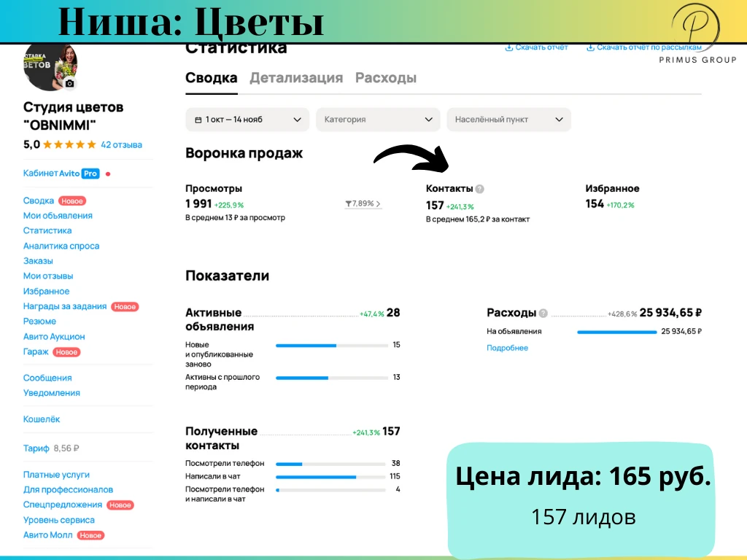
Task: Open the 42 отзыва reviews link
Action: coord(121,145)
